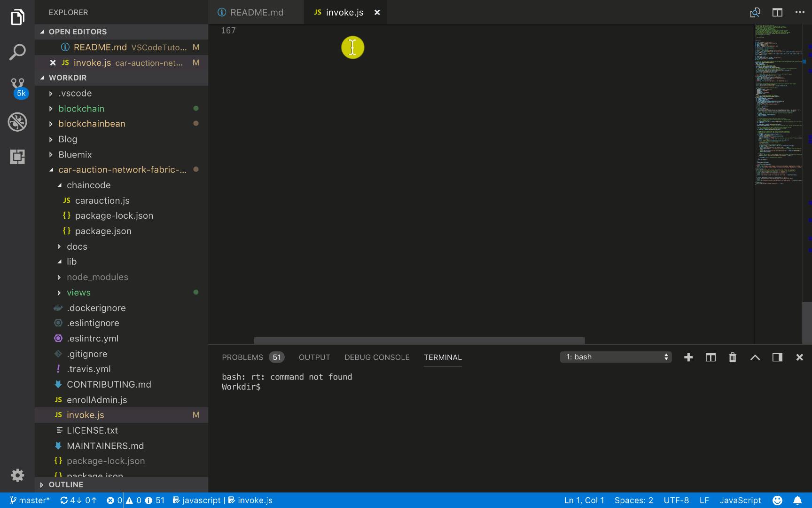
Task: Open notifications bell in status bar
Action: 797,500
